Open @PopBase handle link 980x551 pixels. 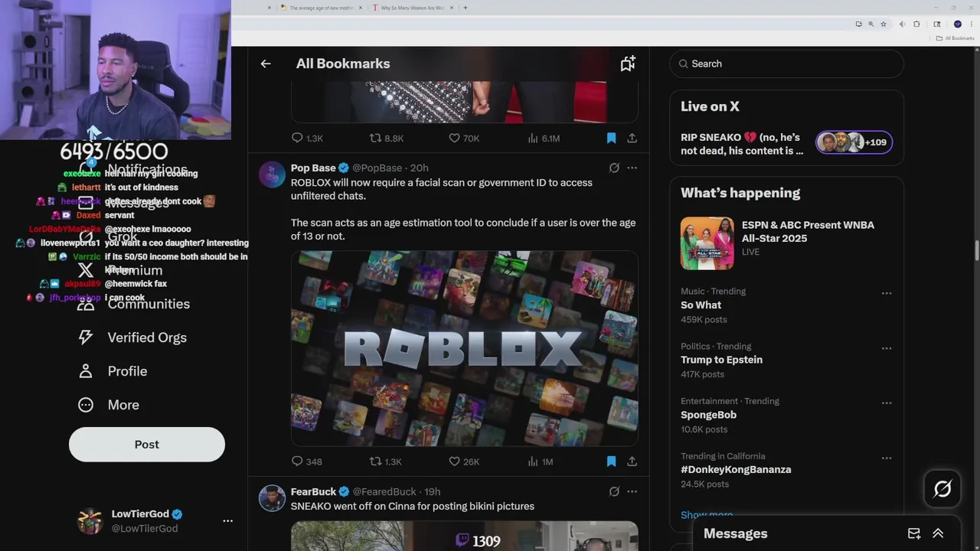[377, 168]
